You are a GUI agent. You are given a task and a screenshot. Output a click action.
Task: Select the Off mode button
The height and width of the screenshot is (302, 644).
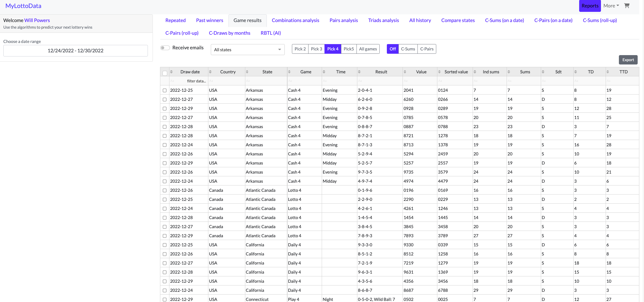click(393, 49)
